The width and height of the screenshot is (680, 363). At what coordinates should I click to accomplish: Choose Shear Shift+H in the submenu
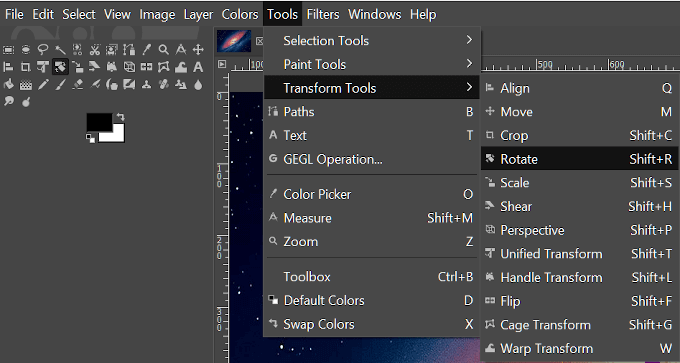coord(579,206)
